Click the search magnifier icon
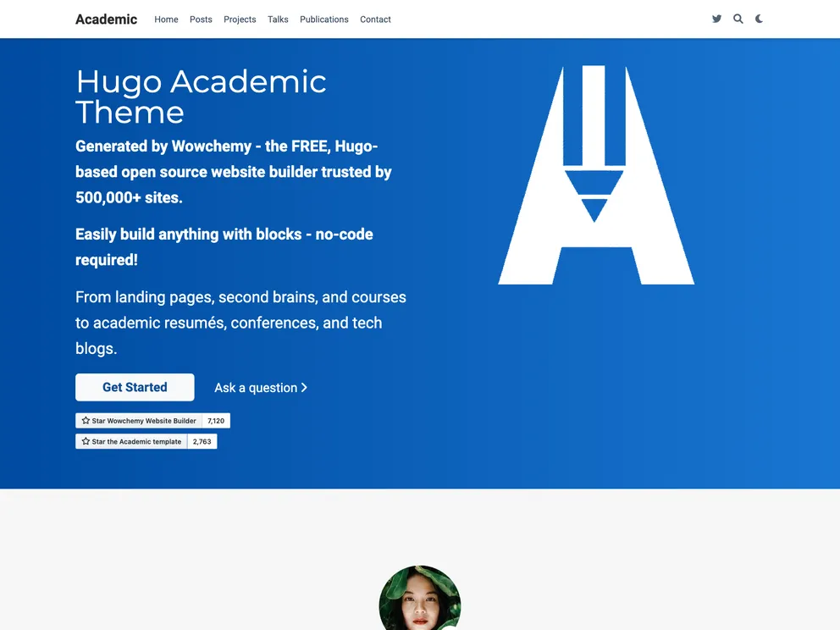Viewport: 840px width, 630px height. click(738, 19)
